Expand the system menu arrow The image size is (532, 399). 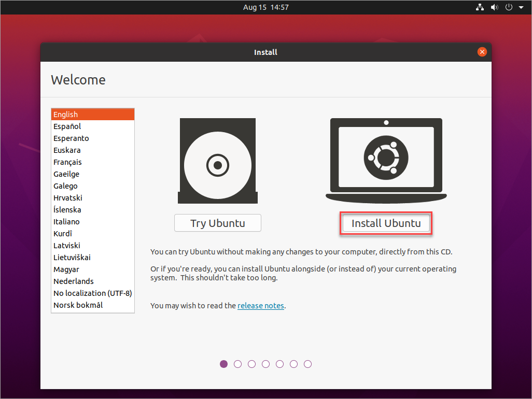coord(521,7)
